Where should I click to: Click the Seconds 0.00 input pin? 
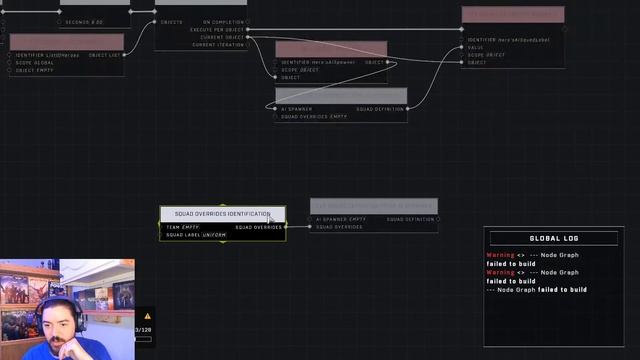click(59, 22)
